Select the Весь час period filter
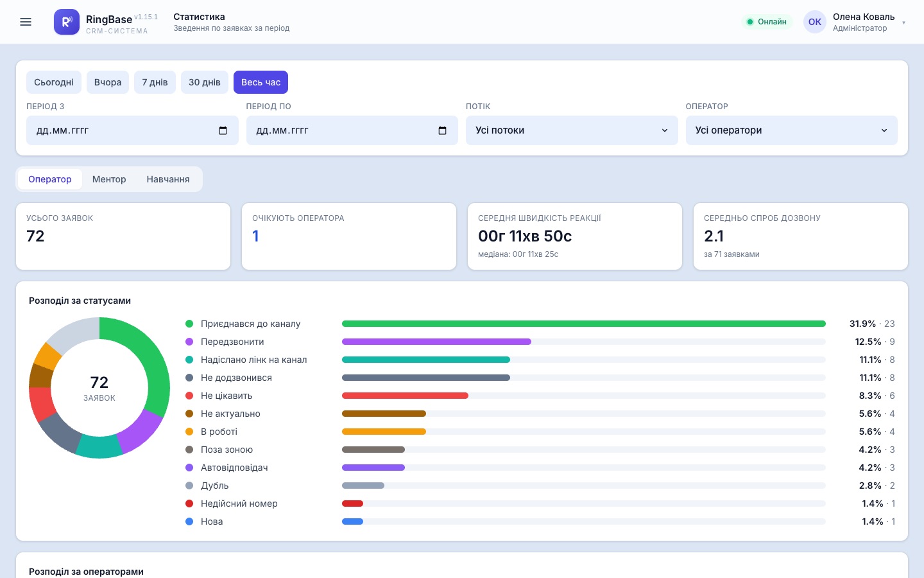Image resolution: width=924 pixels, height=578 pixels. coord(261,82)
